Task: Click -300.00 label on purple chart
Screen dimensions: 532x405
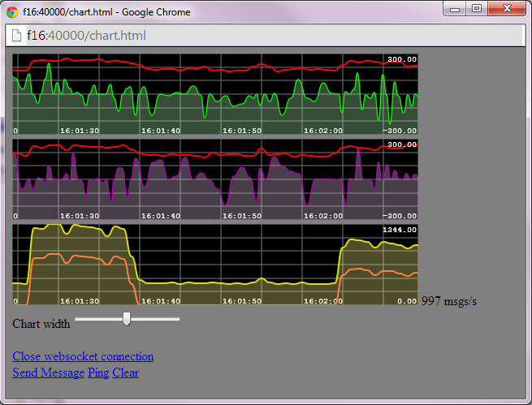Action: [400, 216]
